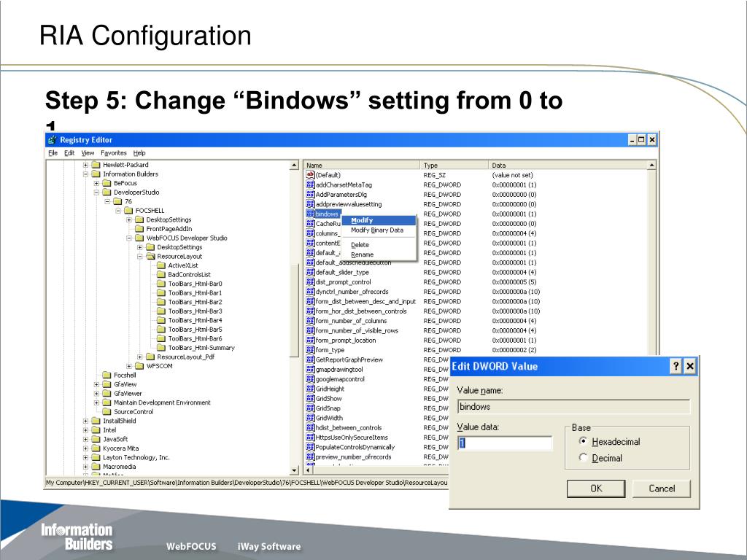Select the SourceControl tree item
Screen dimensions: 747x560
tap(133, 411)
